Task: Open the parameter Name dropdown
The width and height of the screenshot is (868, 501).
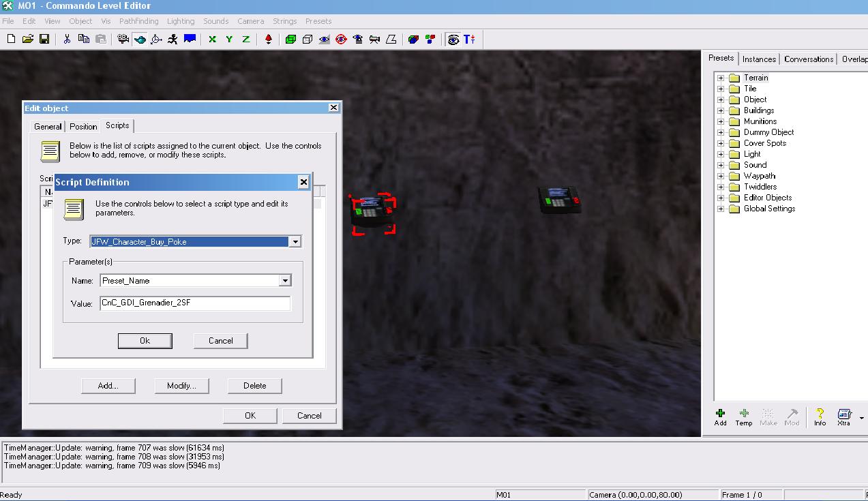Action: coord(284,281)
